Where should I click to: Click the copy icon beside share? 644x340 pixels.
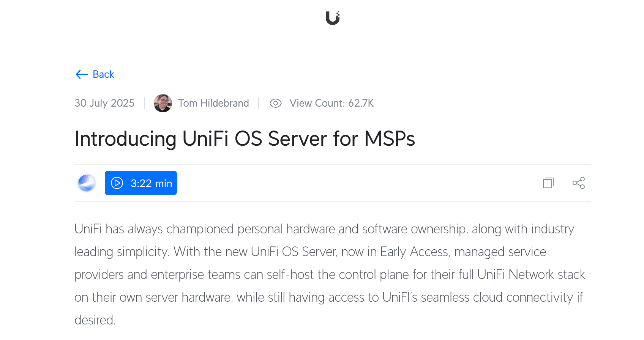(x=548, y=183)
